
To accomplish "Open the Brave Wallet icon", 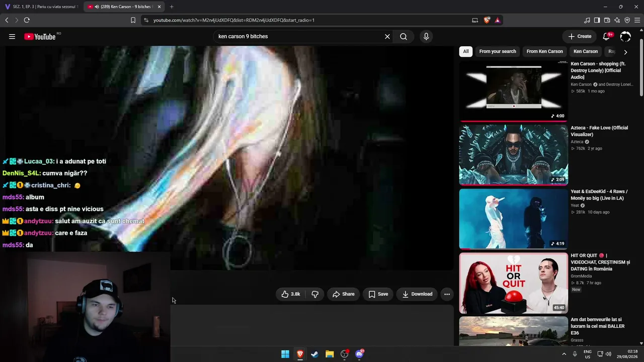I will (607, 20).
